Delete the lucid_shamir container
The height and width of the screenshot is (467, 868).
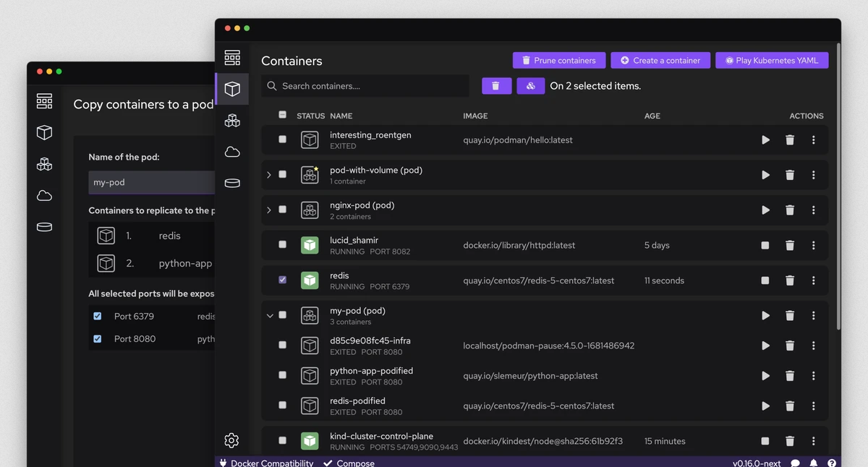pyautogui.click(x=790, y=246)
